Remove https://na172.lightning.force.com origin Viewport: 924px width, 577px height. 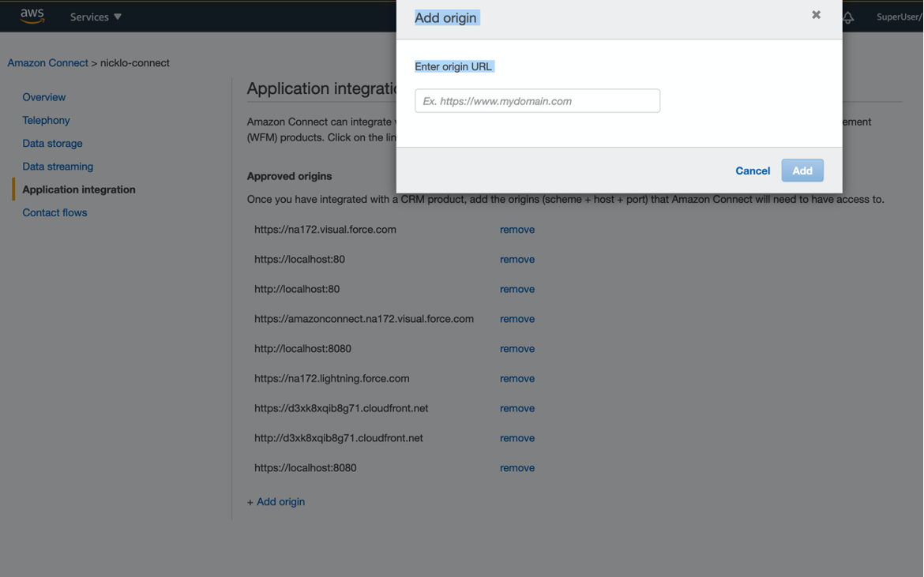point(517,379)
